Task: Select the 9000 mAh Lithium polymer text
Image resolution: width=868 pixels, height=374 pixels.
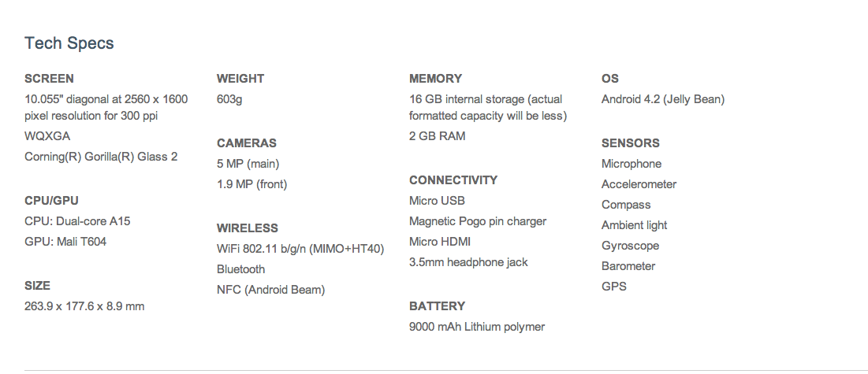Action: 477,327
